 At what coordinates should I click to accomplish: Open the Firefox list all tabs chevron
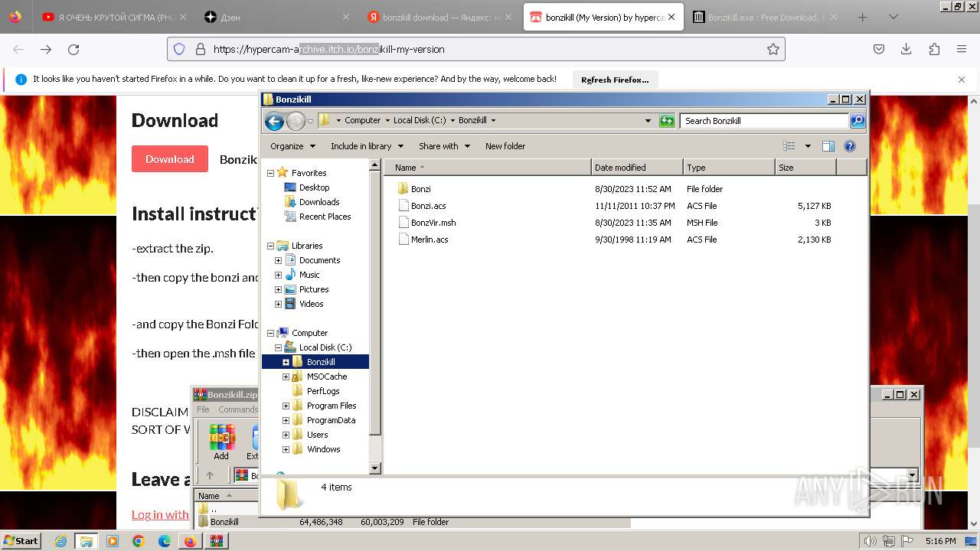point(893,17)
